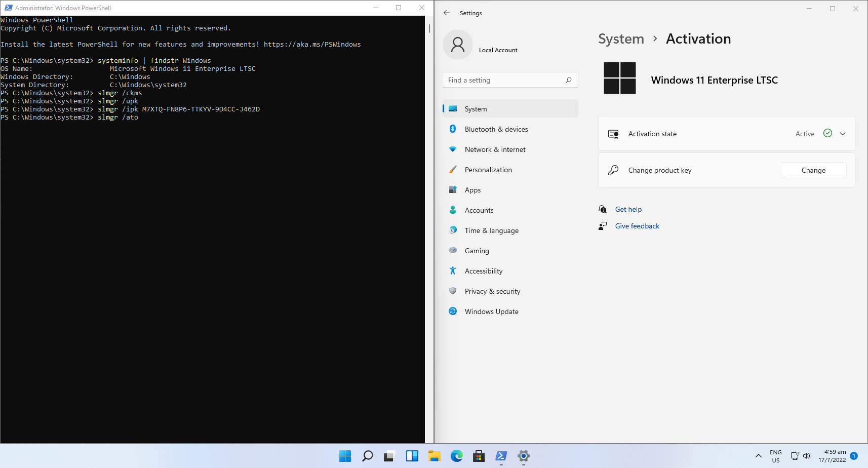Image resolution: width=868 pixels, height=468 pixels.
Task: Click Time & language globe icon
Action: [x=453, y=230]
